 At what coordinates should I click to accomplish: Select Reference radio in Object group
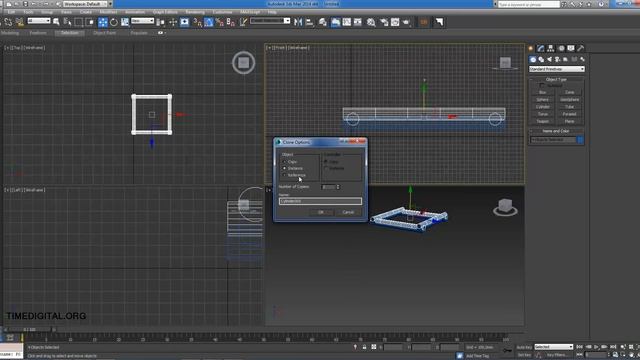point(284,175)
